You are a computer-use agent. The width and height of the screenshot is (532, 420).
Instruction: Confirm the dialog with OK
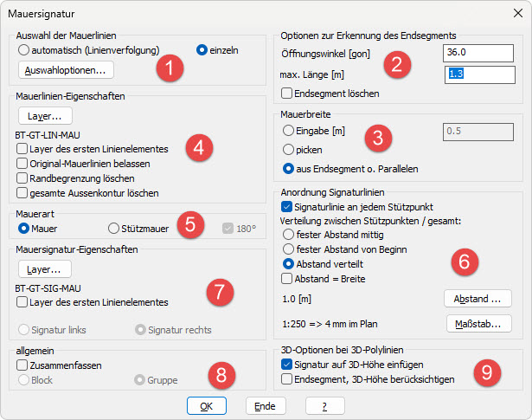pos(207,405)
